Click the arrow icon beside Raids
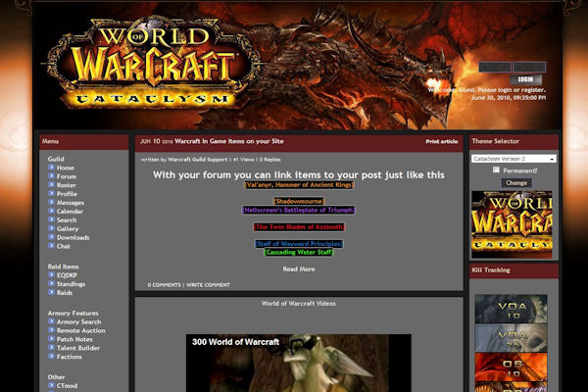Viewport: 588px width, 392px height. click(51, 292)
